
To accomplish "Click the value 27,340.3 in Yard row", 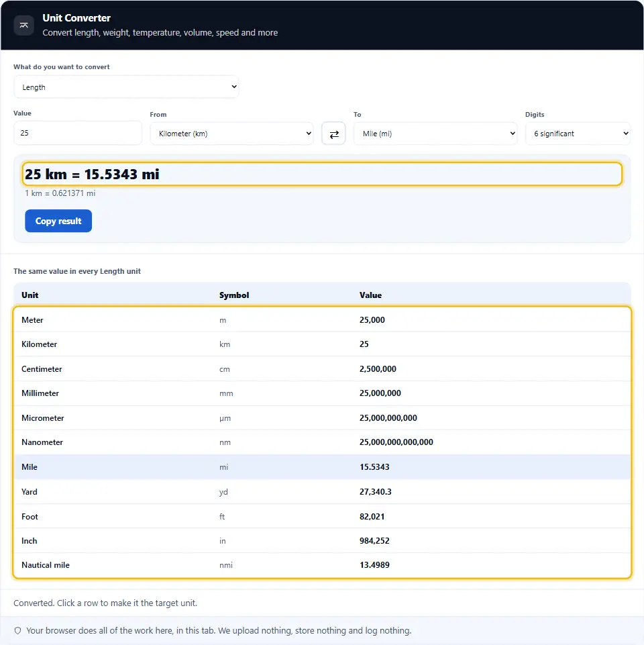I will (376, 491).
